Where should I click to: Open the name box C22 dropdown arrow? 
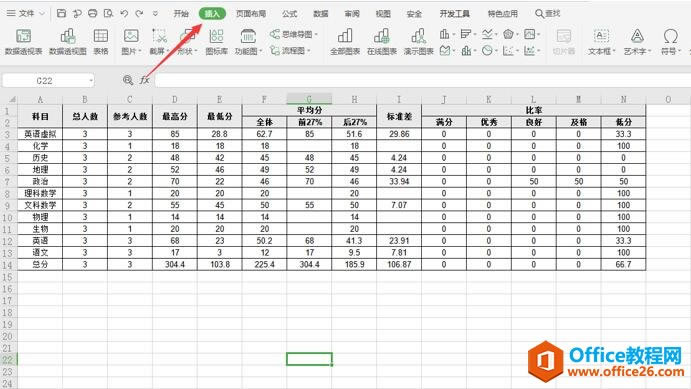click(91, 81)
